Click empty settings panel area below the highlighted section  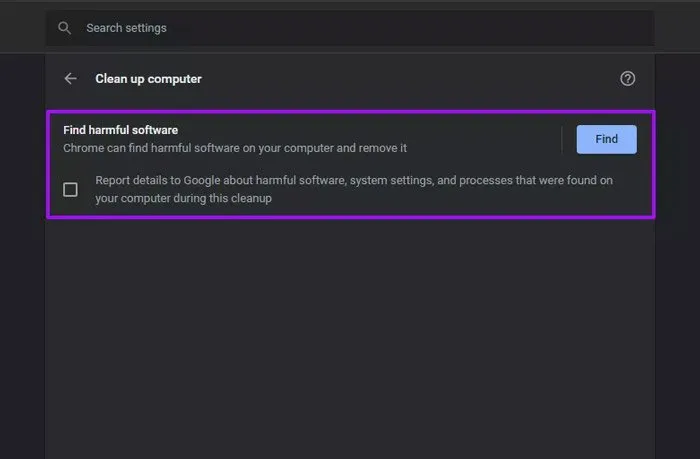pos(350,330)
